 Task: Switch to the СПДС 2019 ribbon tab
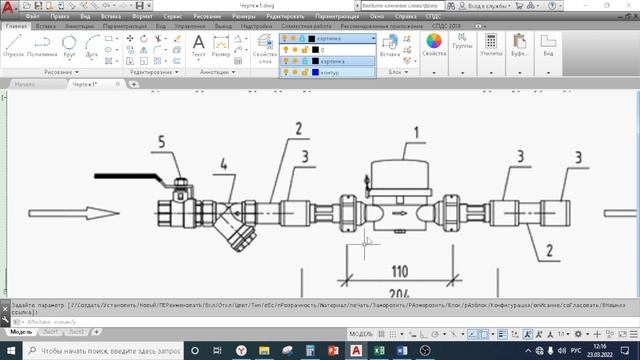[x=446, y=26]
